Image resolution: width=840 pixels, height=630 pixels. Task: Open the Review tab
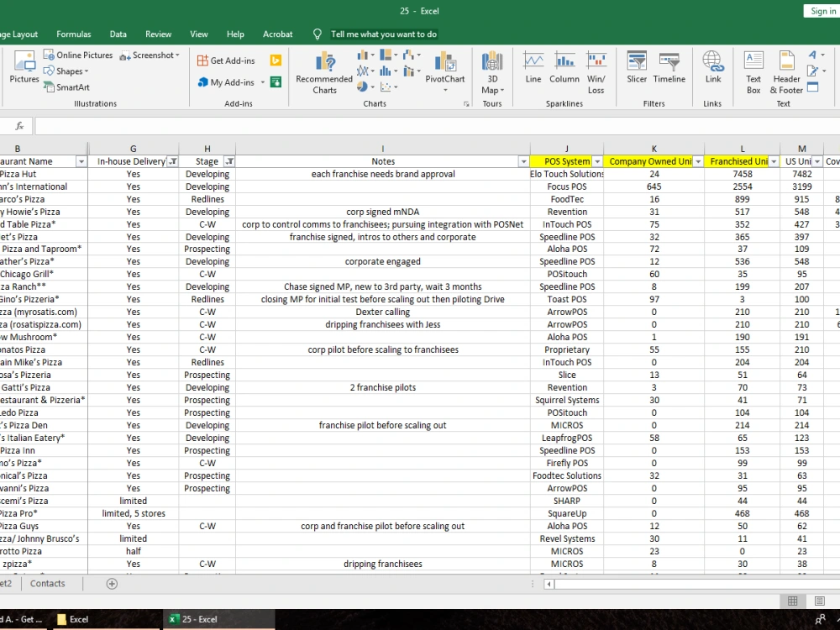click(x=158, y=34)
